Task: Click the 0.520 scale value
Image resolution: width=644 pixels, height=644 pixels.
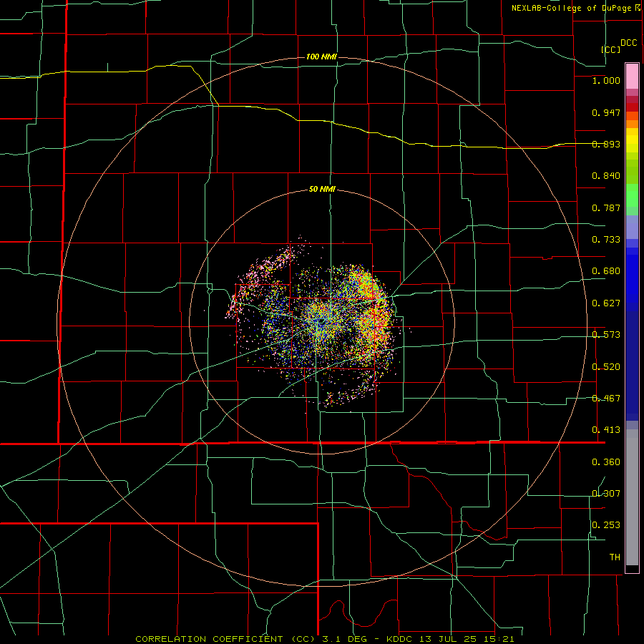Action: tap(606, 367)
